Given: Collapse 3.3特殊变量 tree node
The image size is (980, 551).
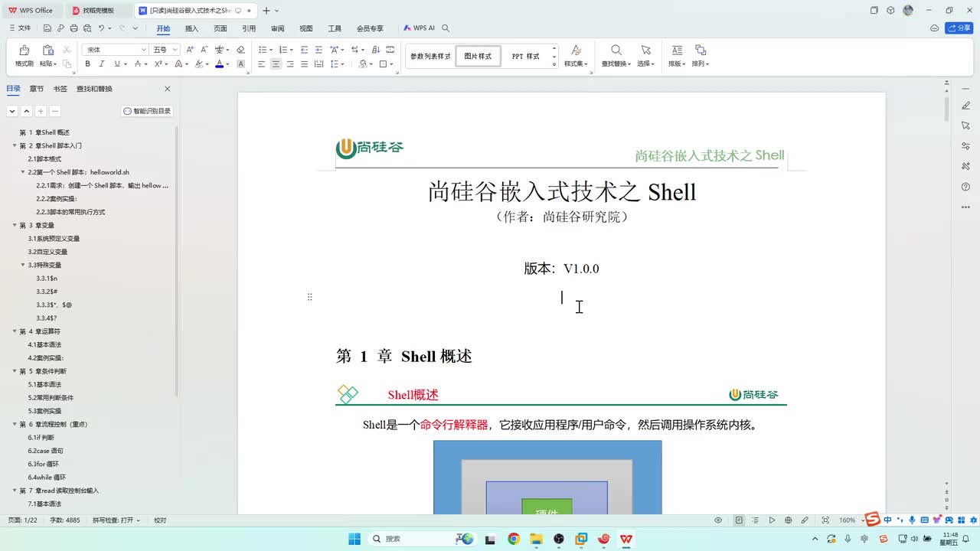Looking at the screenshot, I should click(23, 265).
